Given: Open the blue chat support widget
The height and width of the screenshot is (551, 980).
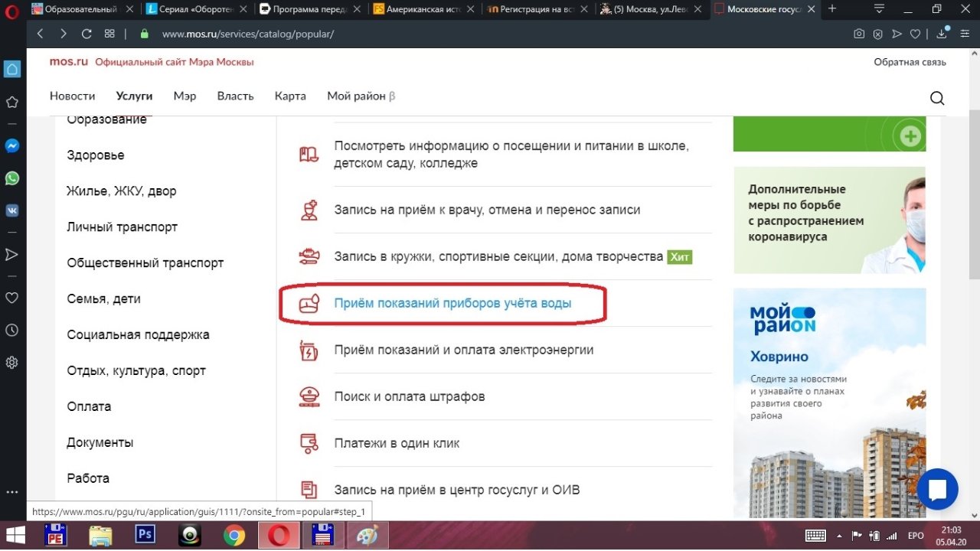Looking at the screenshot, I should point(937,490).
